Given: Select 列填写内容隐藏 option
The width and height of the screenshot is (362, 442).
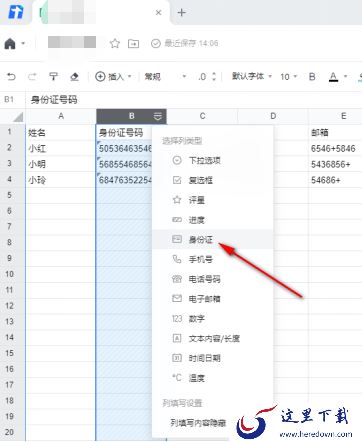Looking at the screenshot, I should pyautogui.click(x=198, y=423).
